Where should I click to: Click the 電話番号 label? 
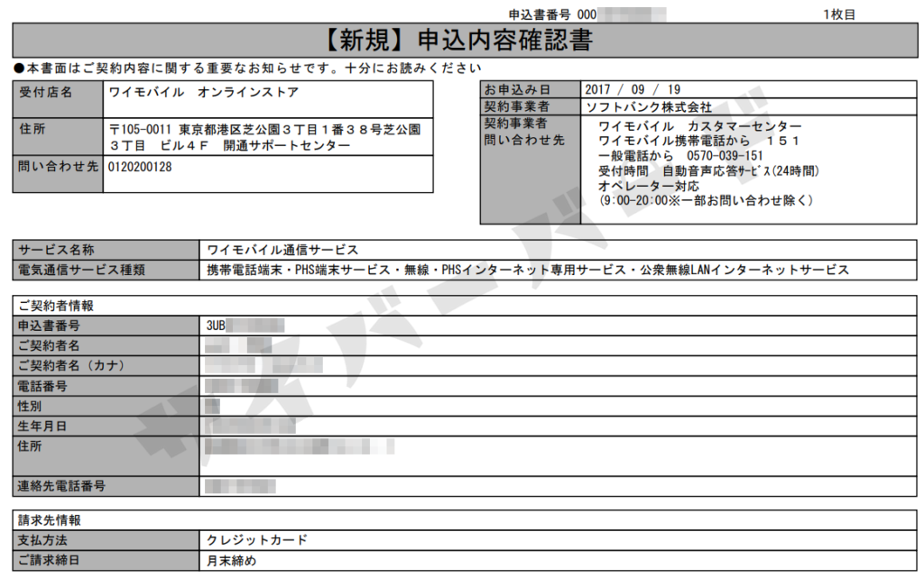42,386
